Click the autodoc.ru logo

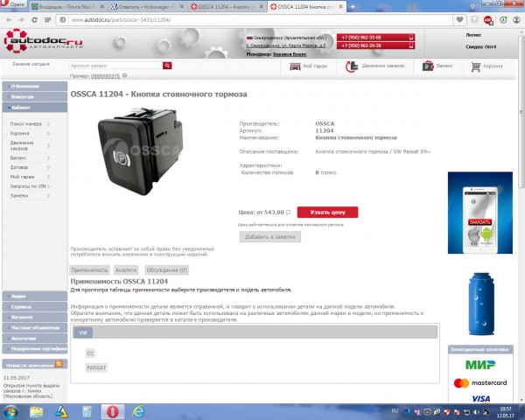pyautogui.click(x=43, y=41)
